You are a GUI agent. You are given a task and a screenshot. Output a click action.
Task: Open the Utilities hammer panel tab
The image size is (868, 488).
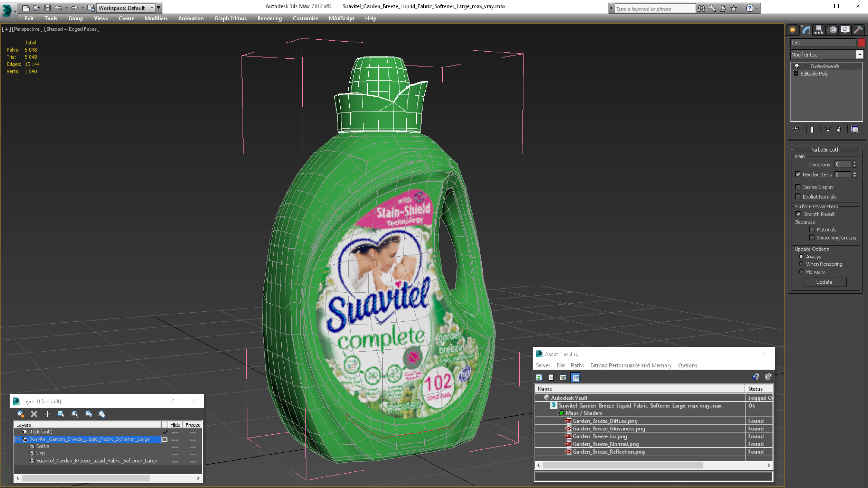click(858, 30)
